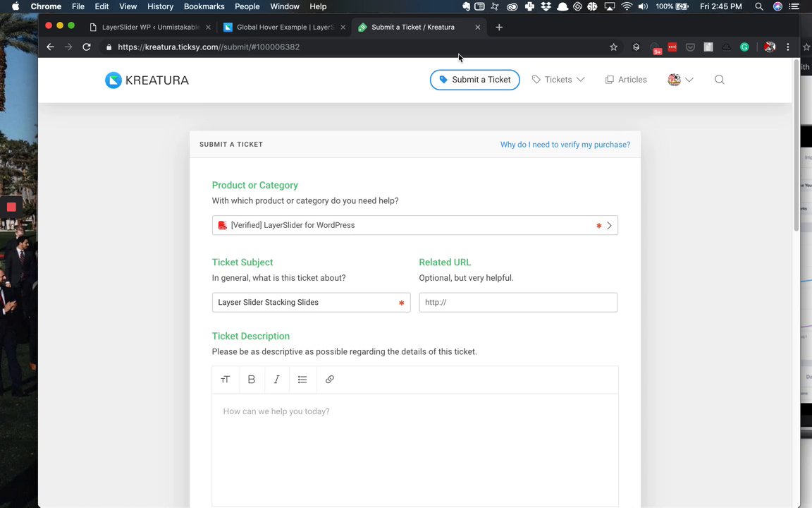
Task: Open 'Why do I need to verify my purchase?' link
Action: [x=565, y=145]
